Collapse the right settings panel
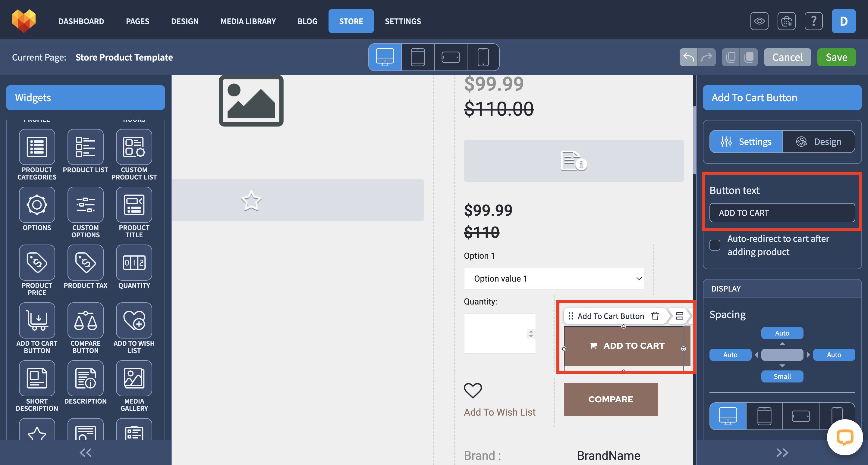This screenshot has width=868, height=465. pos(782,453)
